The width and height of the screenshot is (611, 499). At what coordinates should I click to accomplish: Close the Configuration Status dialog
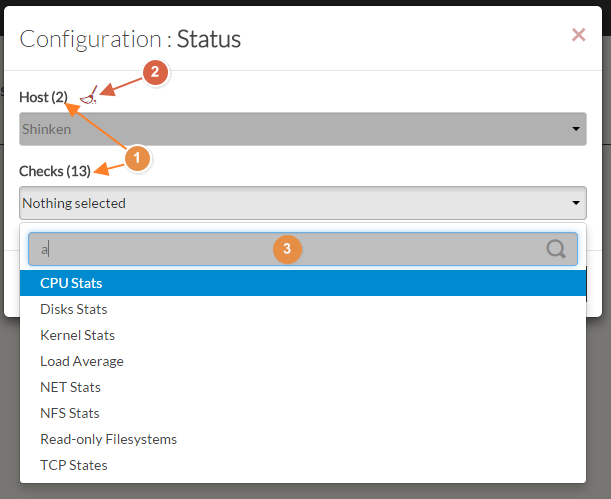point(578,35)
